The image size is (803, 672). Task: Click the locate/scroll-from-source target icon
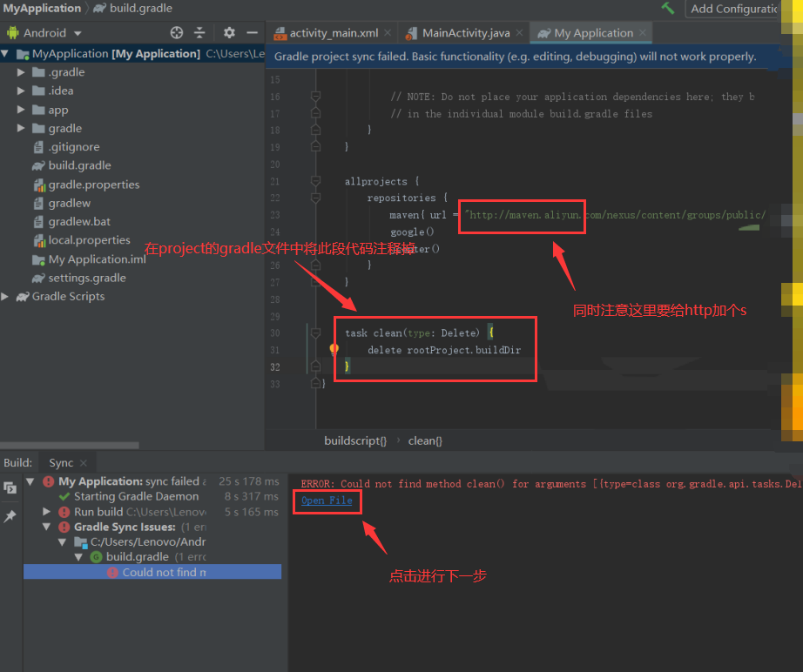(x=177, y=33)
